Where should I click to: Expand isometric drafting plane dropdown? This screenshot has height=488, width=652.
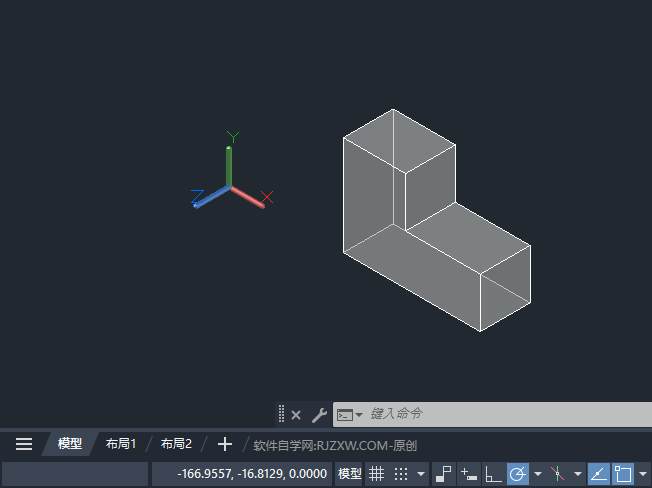click(x=578, y=474)
